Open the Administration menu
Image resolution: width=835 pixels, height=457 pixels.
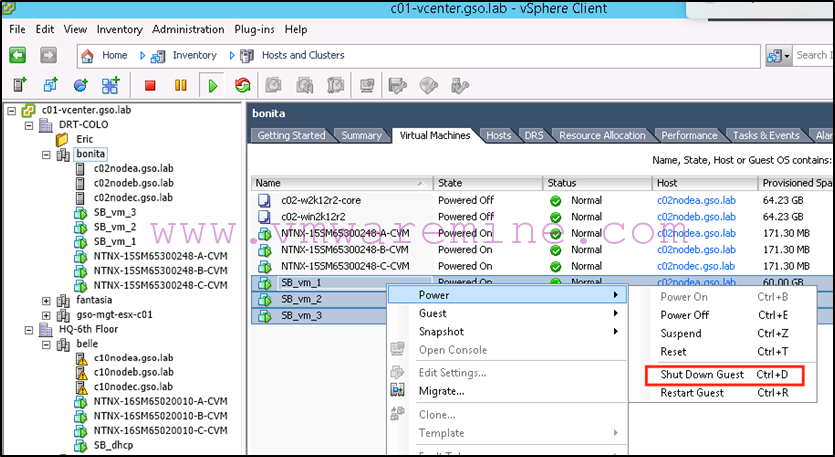coord(188,29)
